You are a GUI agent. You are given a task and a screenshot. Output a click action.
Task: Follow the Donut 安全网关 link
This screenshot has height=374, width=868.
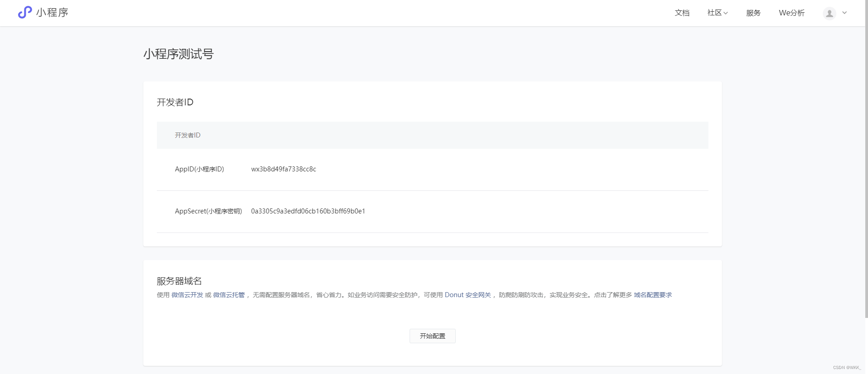(x=468, y=295)
